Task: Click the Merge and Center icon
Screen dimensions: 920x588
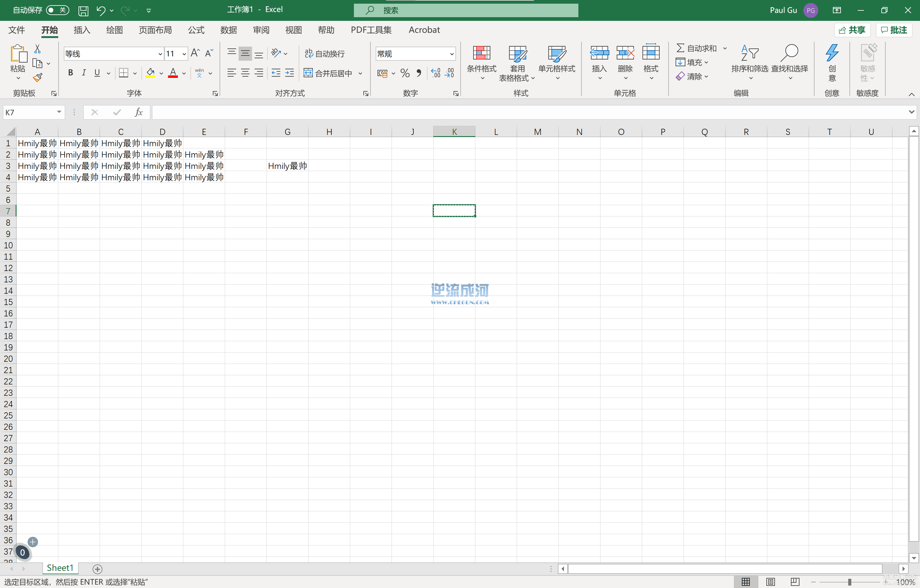Action: coord(308,73)
